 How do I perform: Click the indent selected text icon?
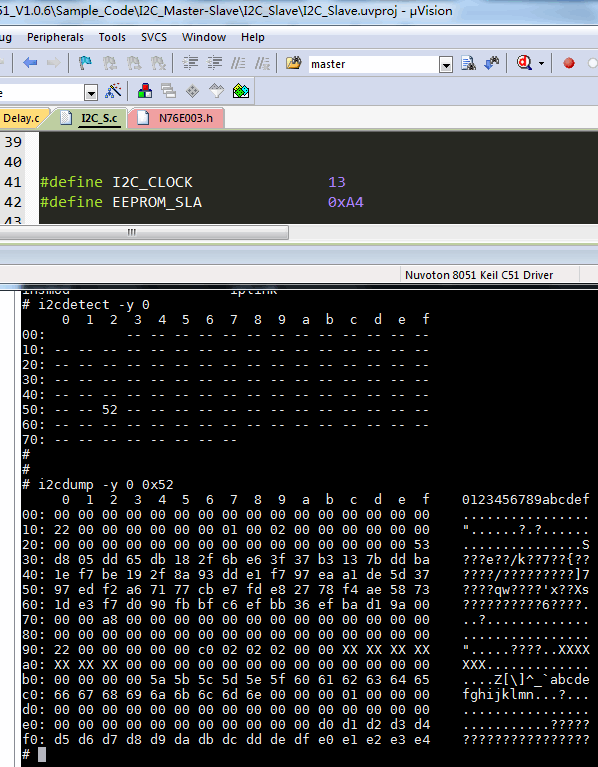tap(190, 63)
